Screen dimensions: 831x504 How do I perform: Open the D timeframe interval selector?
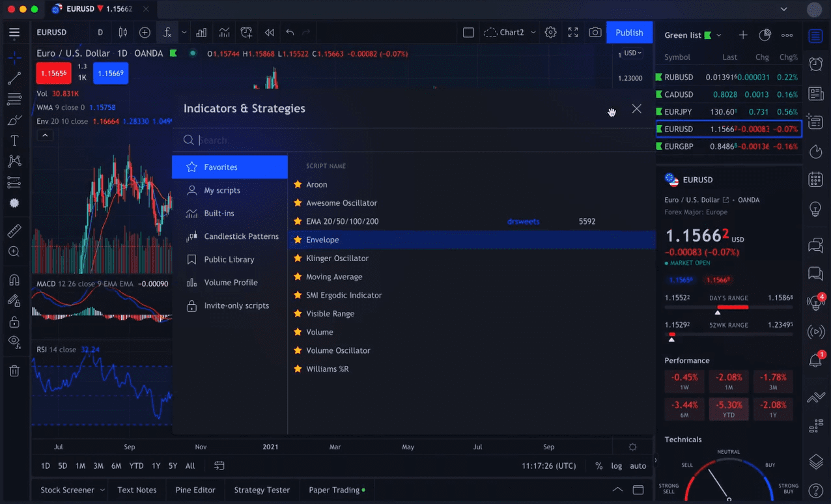pos(100,33)
